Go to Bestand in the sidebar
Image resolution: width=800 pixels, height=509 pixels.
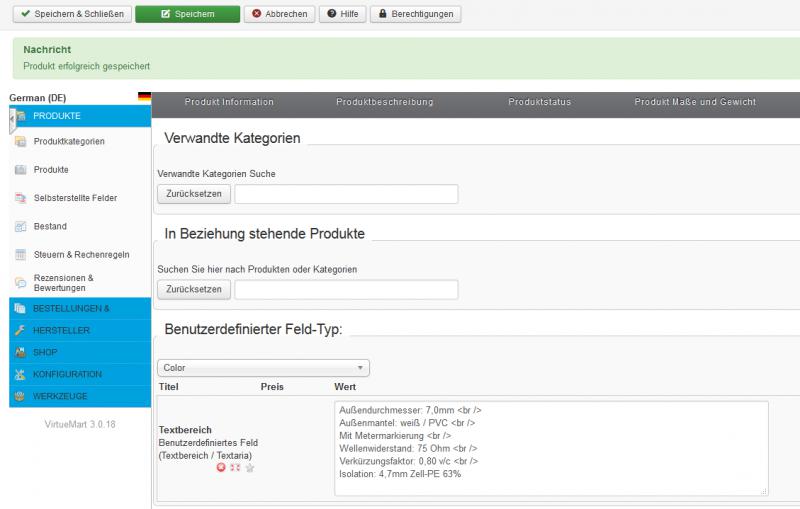pos(50,227)
